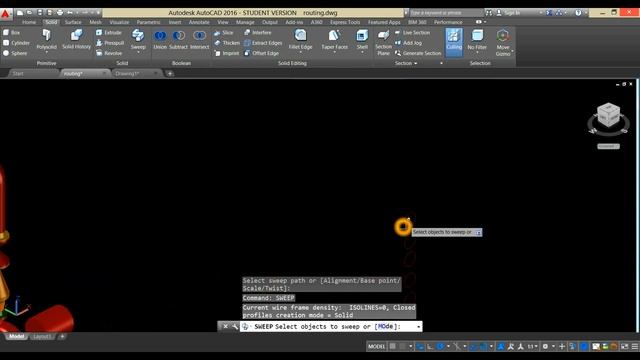This screenshot has width=640, height=360.
Task: Open annotation scale 1:1 dropdown
Action: pyautogui.click(x=532, y=347)
